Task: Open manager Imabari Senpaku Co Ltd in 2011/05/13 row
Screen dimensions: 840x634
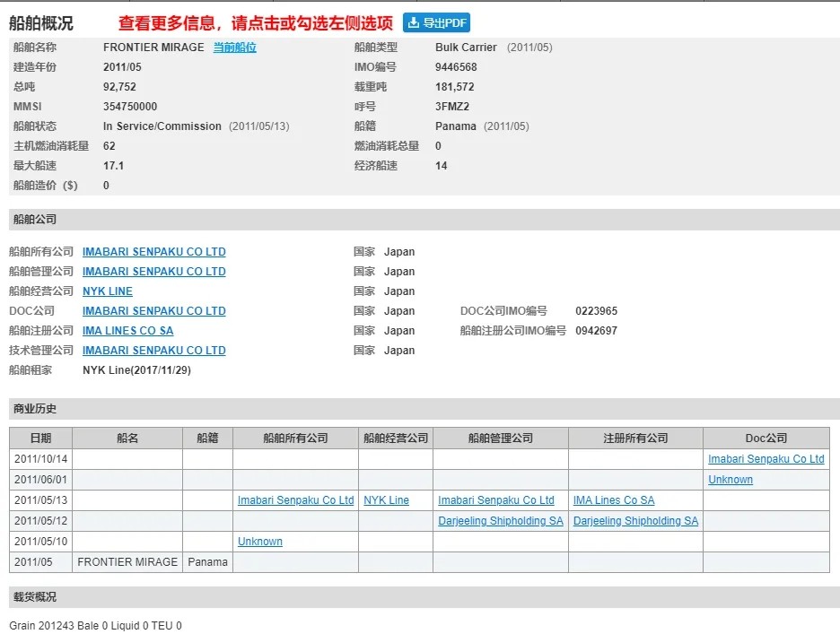Action: coord(496,500)
